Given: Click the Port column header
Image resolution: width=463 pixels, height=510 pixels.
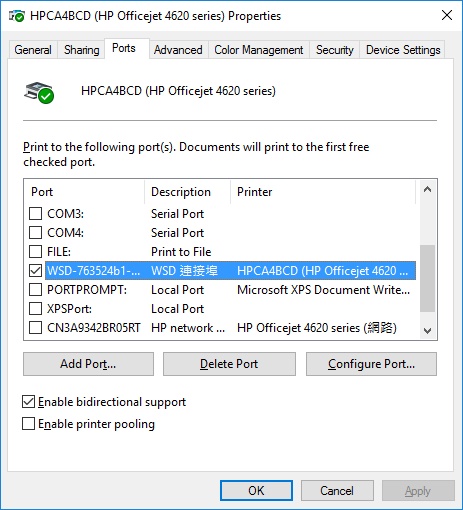Looking at the screenshot, I should tap(85, 192).
